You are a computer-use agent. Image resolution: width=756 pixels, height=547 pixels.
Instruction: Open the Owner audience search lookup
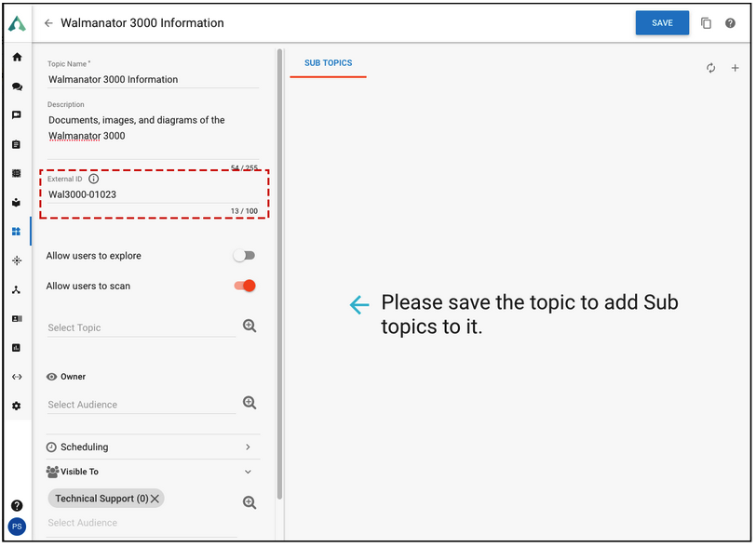tap(250, 403)
